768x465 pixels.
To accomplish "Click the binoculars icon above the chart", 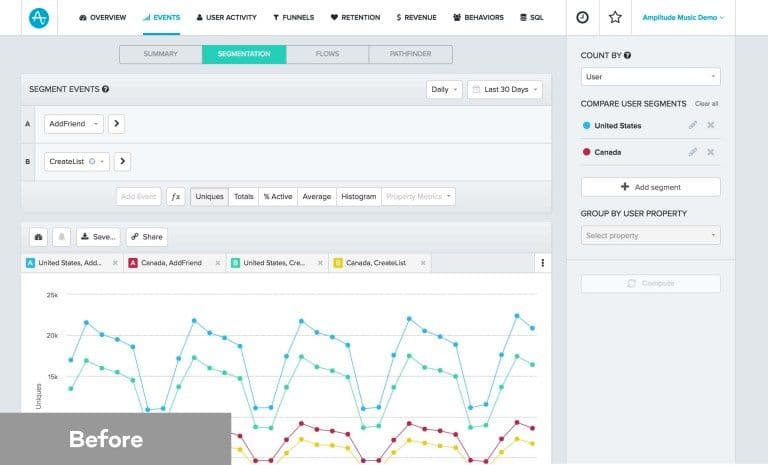I will point(39,237).
